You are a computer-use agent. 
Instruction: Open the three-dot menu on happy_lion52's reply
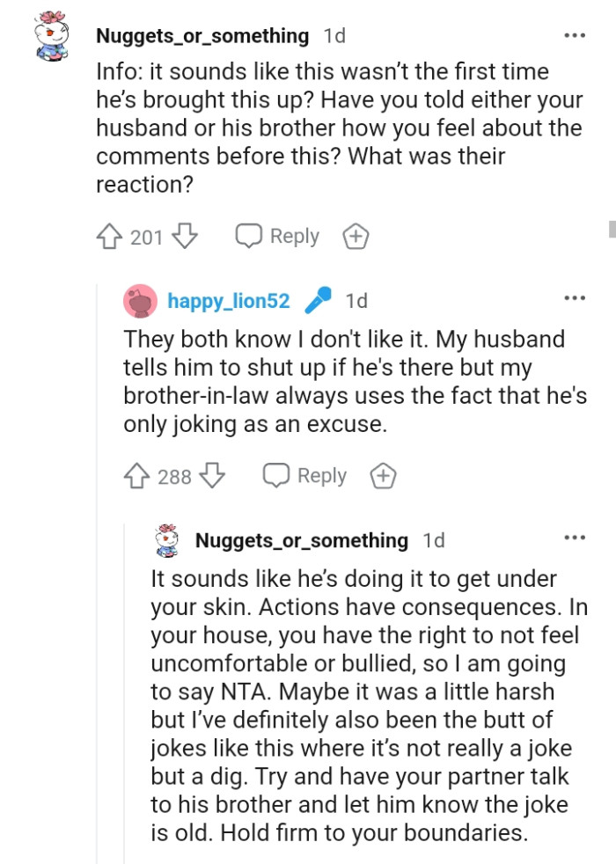click(575, 298)
